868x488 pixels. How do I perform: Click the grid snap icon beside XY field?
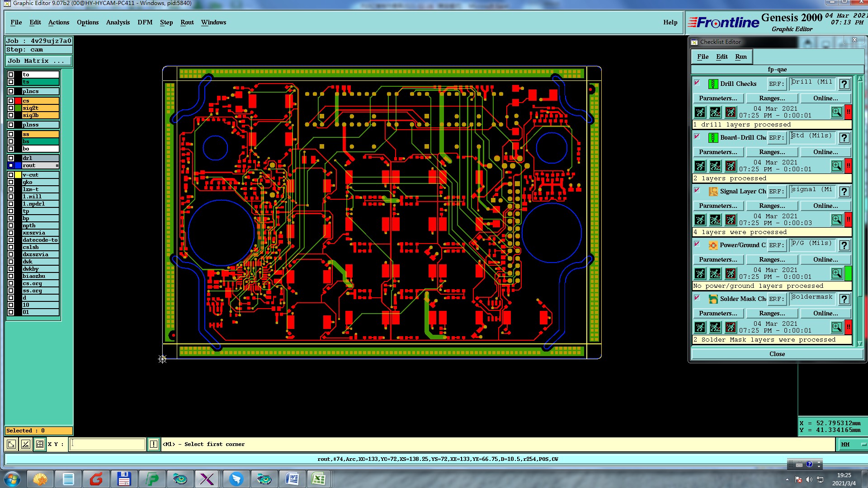40,444
